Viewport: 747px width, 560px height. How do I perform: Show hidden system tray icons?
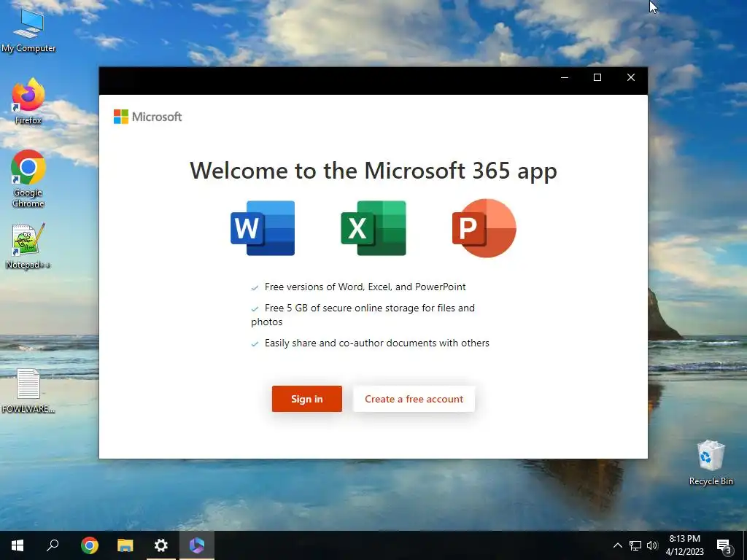tap(617, 545)
